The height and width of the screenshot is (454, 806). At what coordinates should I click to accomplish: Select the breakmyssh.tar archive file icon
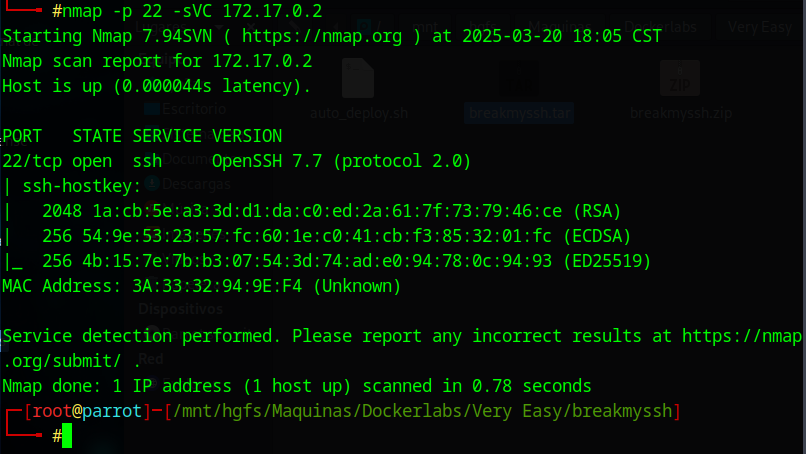[520, 80]
